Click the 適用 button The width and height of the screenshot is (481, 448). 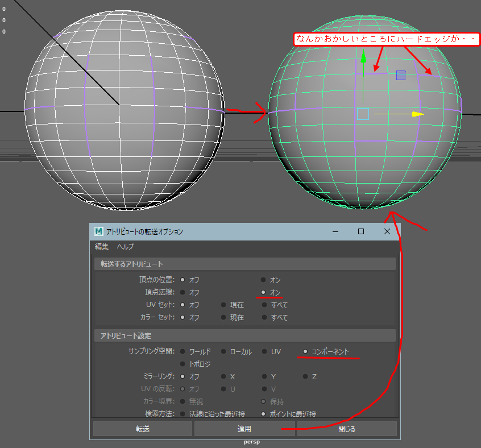coord(244,429)
